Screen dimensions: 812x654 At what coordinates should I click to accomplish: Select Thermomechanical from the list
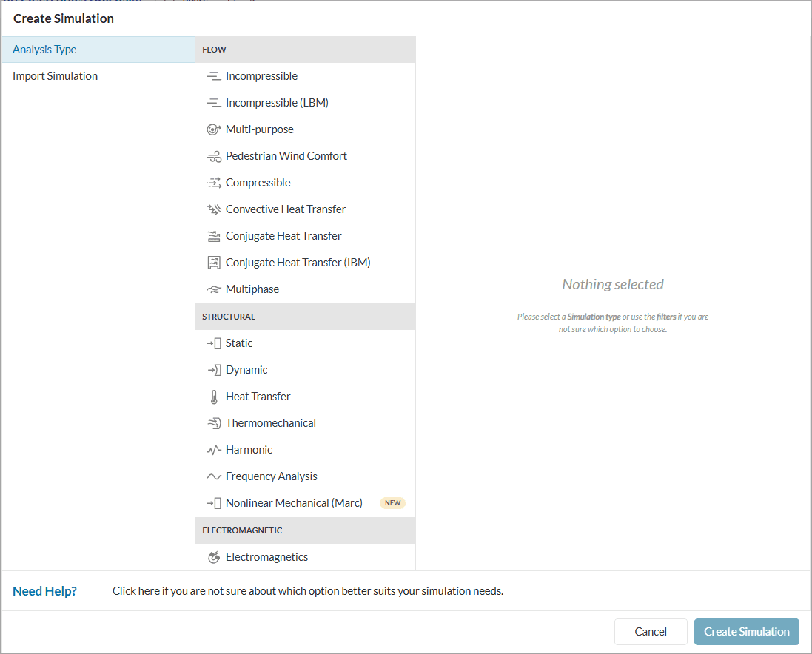[270, 423]
